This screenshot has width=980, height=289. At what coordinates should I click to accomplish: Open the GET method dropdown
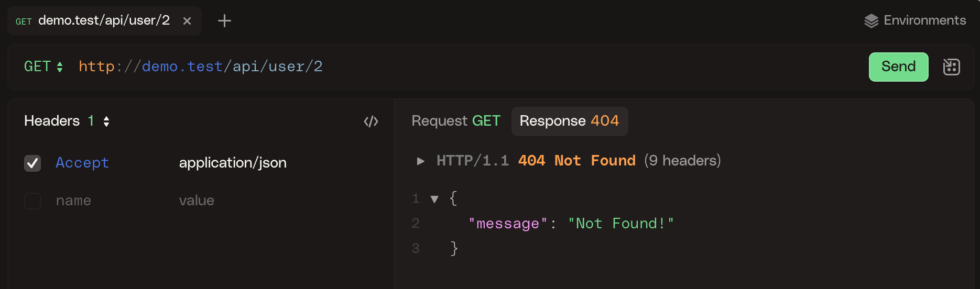coord(43,67)
